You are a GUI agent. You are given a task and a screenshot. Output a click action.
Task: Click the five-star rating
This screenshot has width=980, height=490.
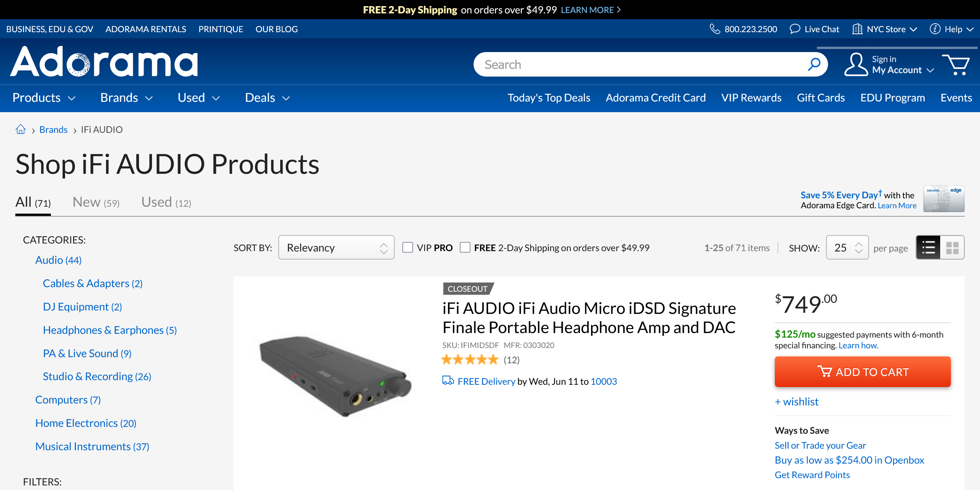click(470, 359)
